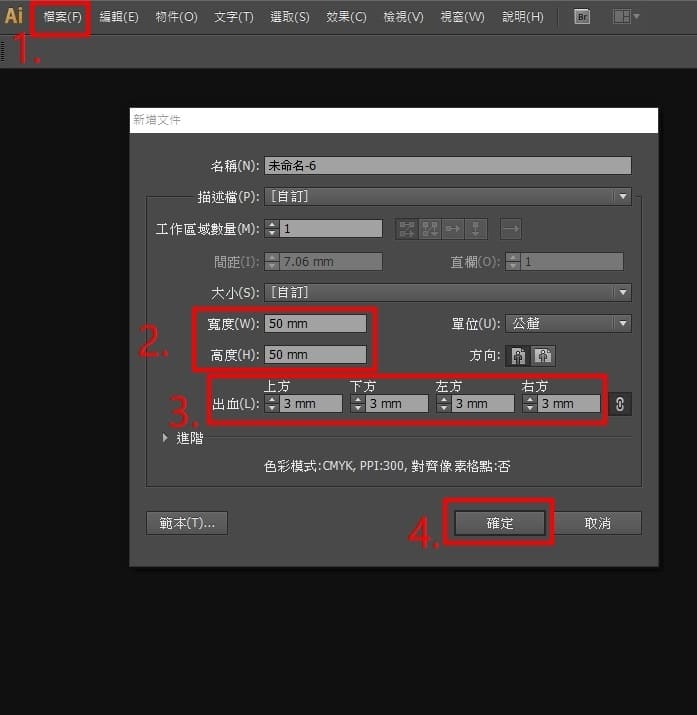Select portrait 方向 orientation
This screenshot has width=697, height=715.
[x=518, y=355]
